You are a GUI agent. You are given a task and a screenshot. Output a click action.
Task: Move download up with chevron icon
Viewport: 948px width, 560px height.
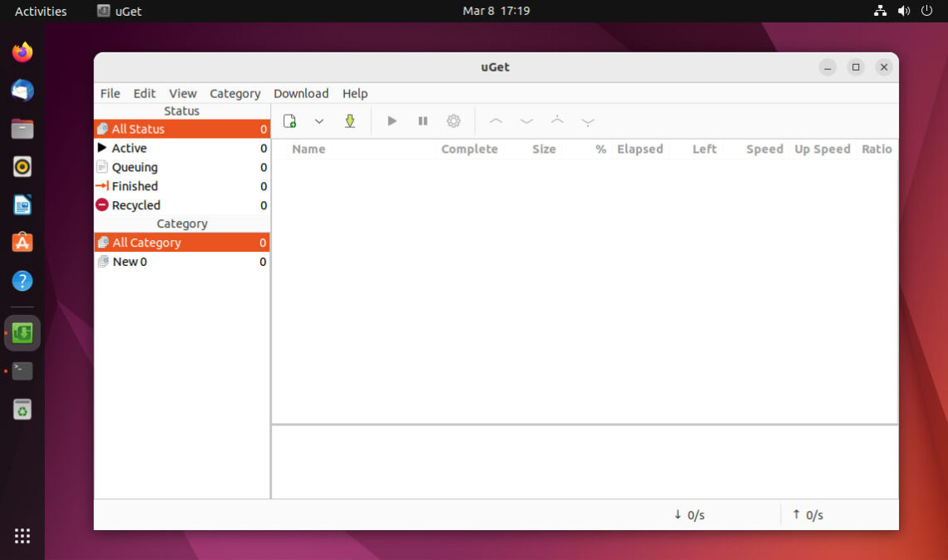pos(496,121)
